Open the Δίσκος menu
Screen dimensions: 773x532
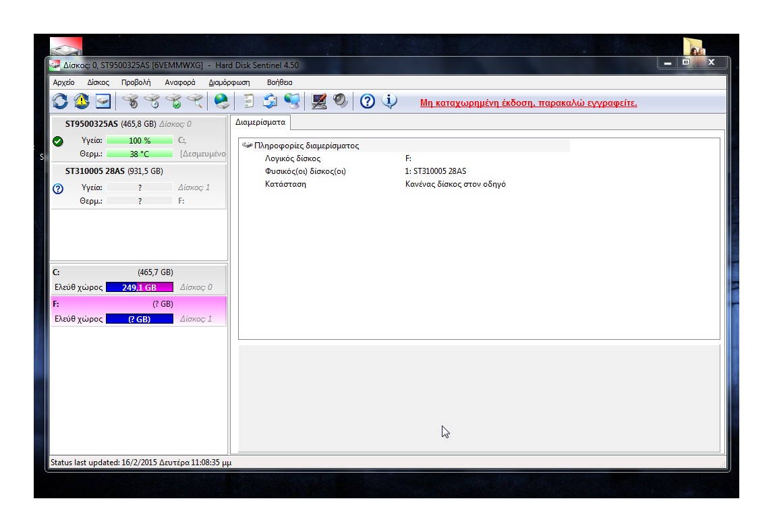coord(98,82)
